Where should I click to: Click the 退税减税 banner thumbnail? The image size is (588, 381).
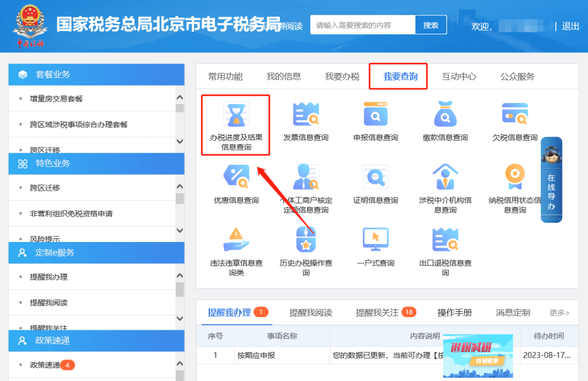[478, 355]
